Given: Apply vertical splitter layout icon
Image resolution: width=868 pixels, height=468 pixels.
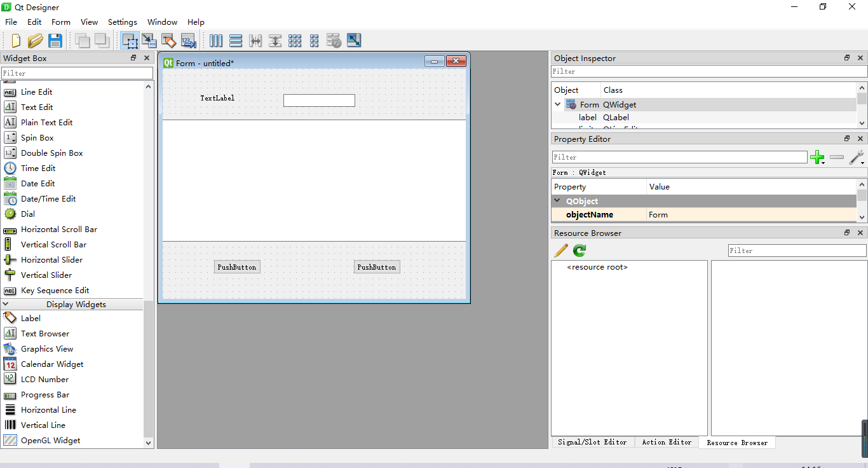Looking at the screenshot, I should [275, 41].
